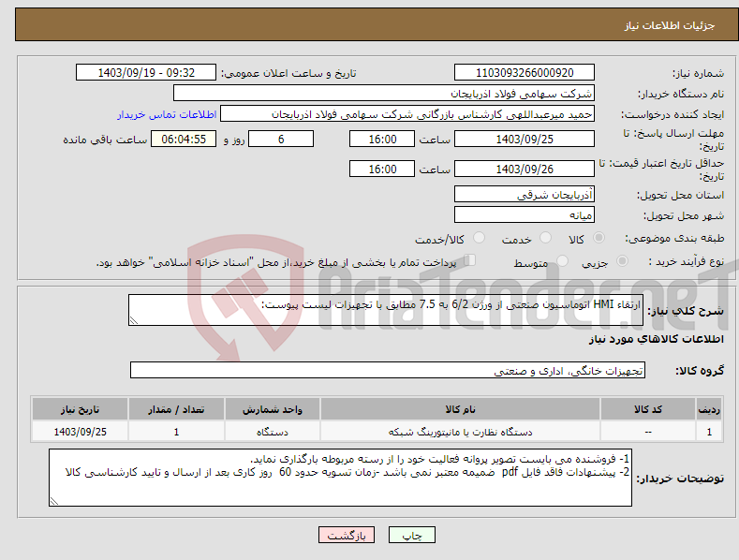
Task: Click the ساعت باقی مانده label
Action: [105, 140]
